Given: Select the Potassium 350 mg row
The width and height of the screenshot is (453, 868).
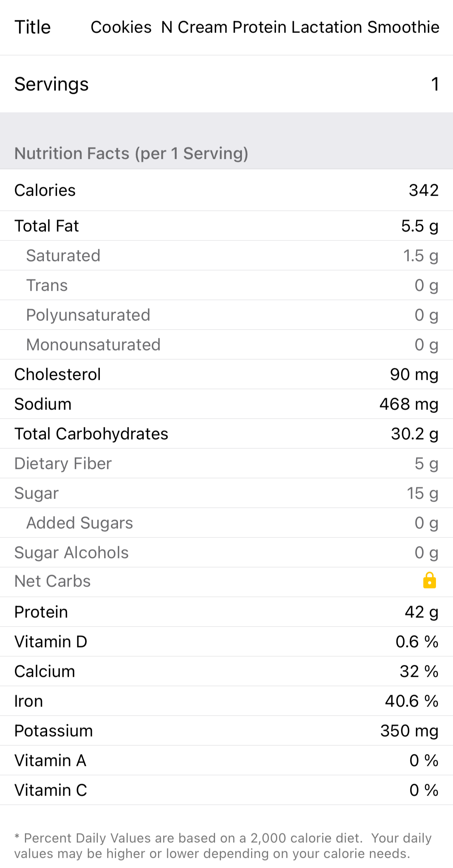Looking at the screenshot, I should point(226,731).
